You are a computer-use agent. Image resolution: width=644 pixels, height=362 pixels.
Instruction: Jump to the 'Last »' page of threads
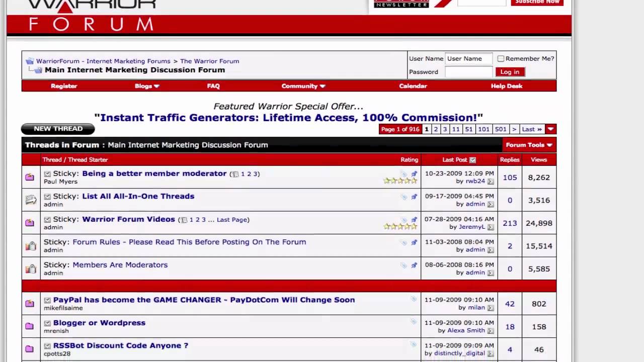click(x=532, y=129)
